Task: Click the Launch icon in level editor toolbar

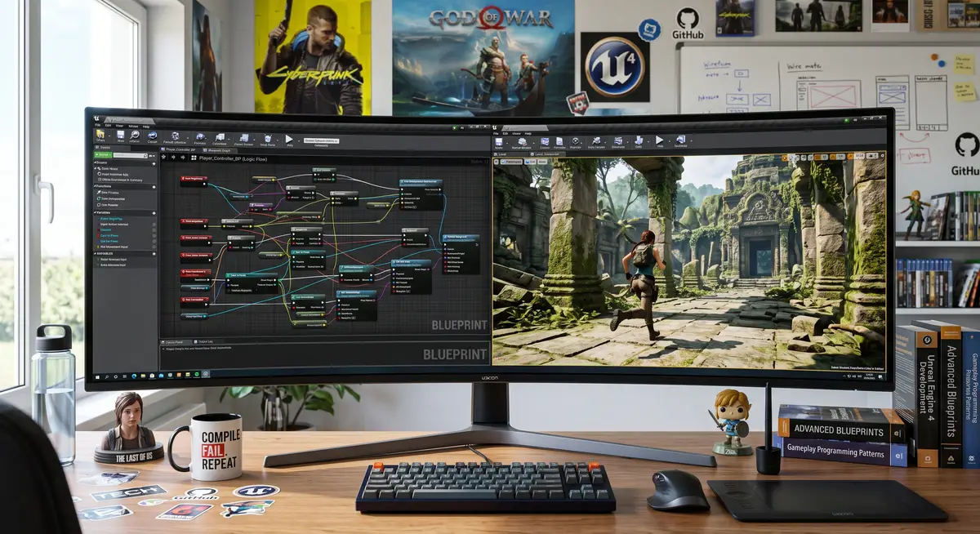Action: pyautogui.click(x=681, y=140)
